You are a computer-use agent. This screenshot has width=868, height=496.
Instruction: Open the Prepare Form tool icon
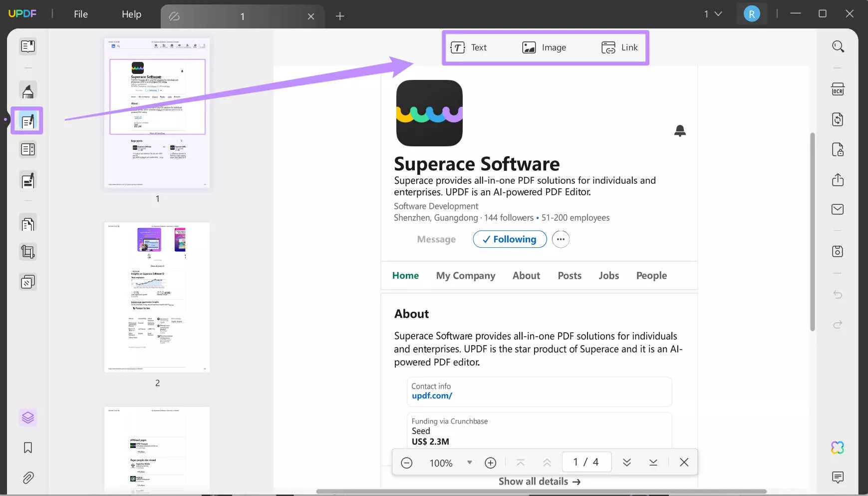tap(28, 149)
